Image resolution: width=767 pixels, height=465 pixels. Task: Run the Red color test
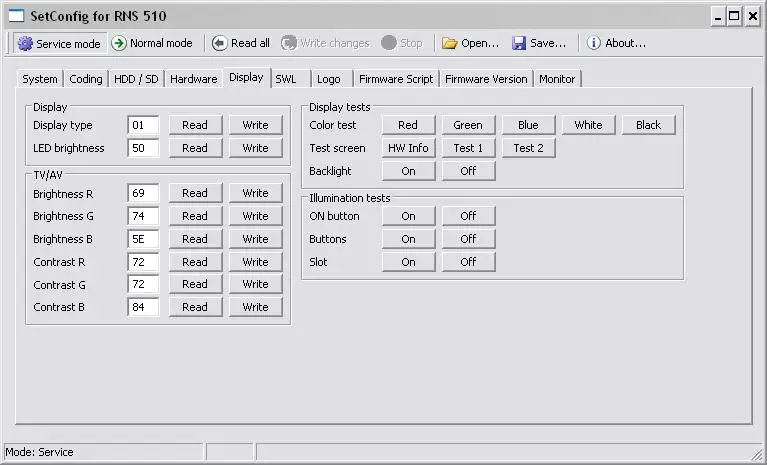coord(408,125)
